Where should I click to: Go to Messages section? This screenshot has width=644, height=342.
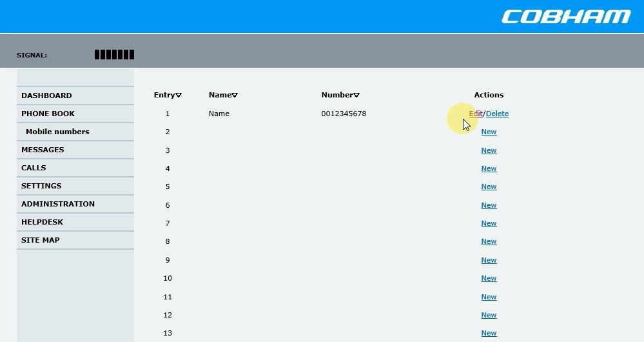tap(43, 150)
